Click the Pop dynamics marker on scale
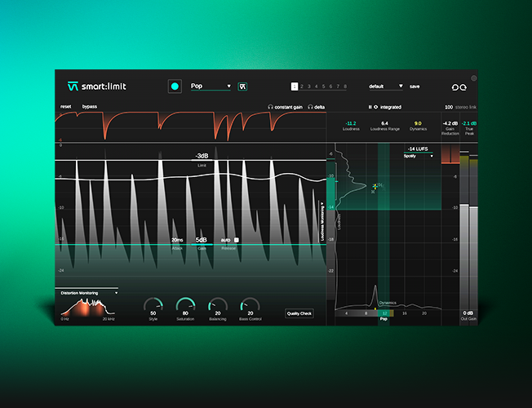Image resolution: width=532 pixels, height=408 pixels. (383, 319)
